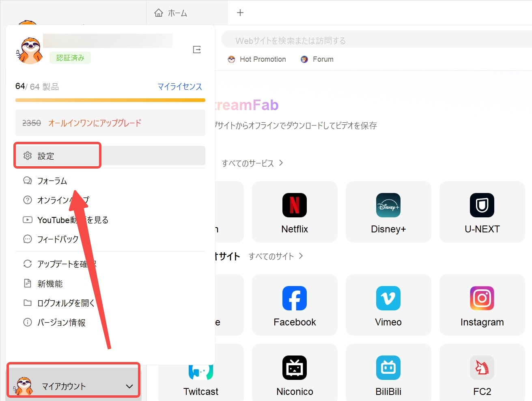Open the BiliBili site tile
Screen dimensions: 532x401
click(388, 373)
